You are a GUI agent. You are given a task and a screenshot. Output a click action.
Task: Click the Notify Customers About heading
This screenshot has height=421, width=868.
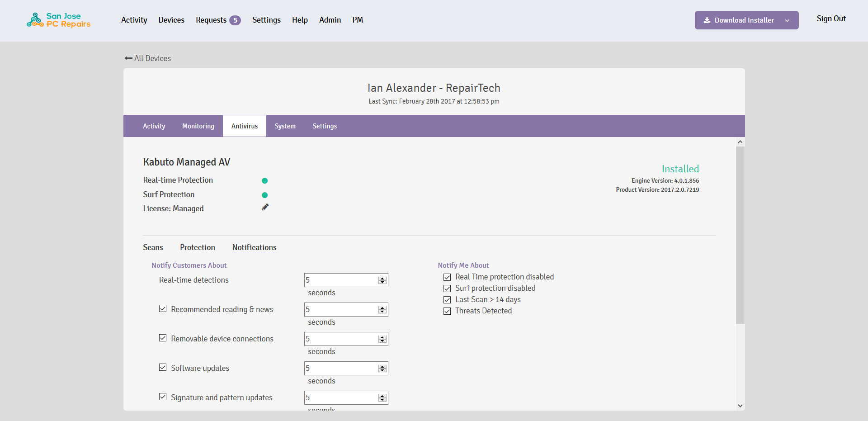point(189,265)
